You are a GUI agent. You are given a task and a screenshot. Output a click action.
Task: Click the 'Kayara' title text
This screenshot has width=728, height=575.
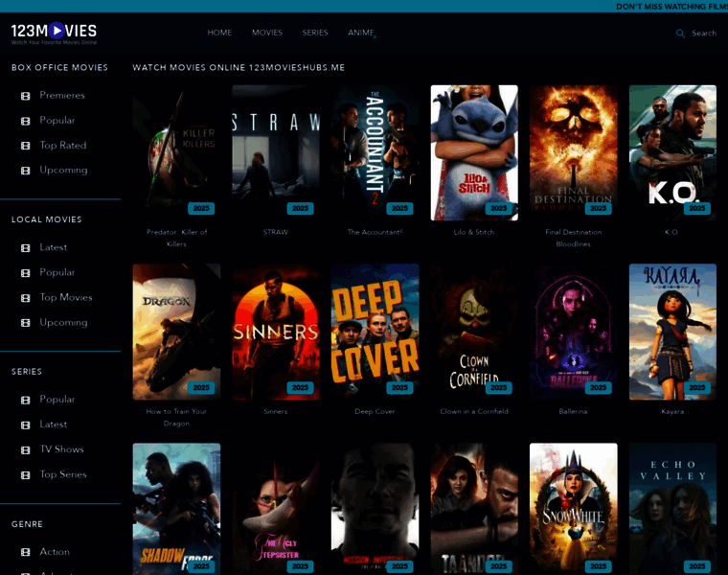point(672,411)
